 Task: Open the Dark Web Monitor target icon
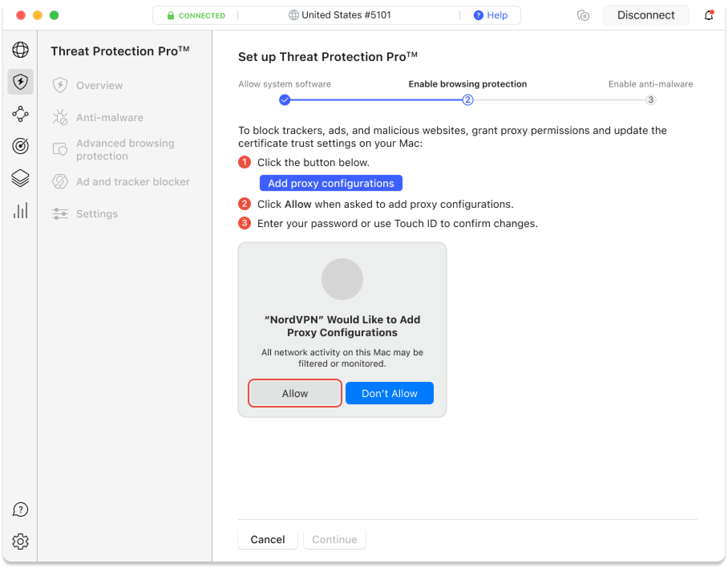click(x=20, y=146)
